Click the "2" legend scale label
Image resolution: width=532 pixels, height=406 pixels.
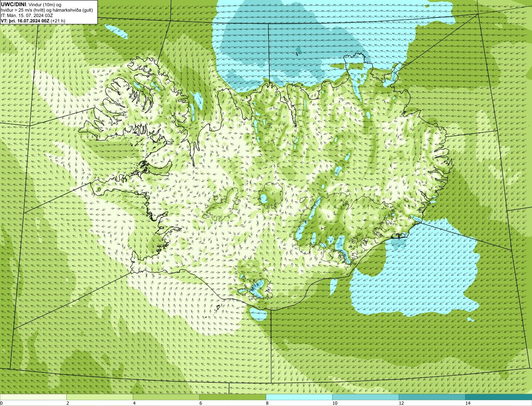point(67,403)
